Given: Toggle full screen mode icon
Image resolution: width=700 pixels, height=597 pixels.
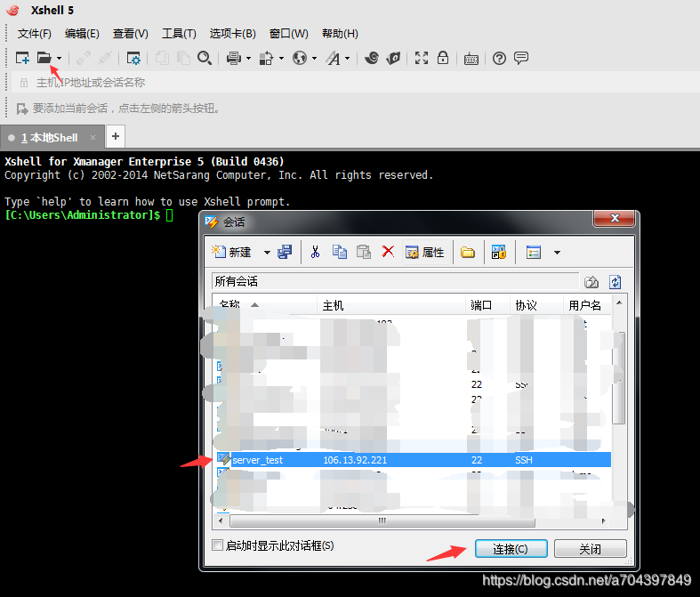Looking at the screenshot, I should click(x=422, y=58).
